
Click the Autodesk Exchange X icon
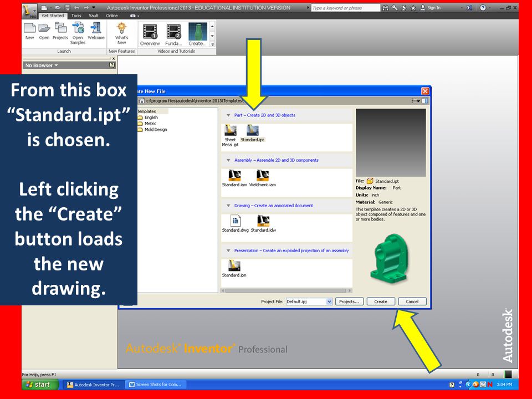[x=469, y=7]
